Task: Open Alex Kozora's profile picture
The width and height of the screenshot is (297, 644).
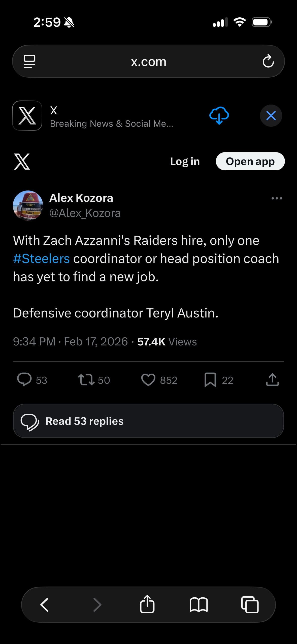Action: [28, 206]
